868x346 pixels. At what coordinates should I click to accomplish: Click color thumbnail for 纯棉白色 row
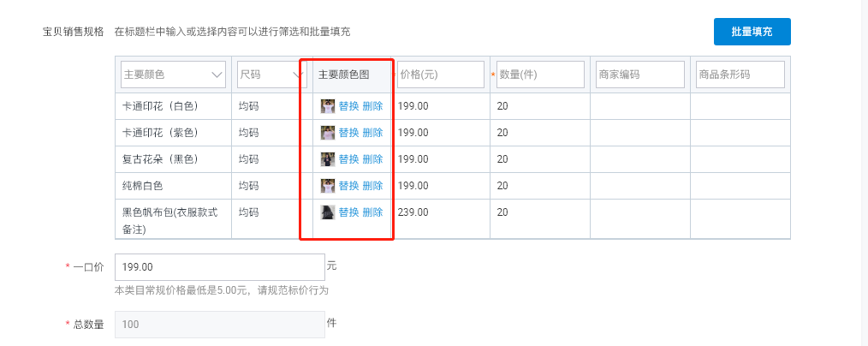coord(328,186)
